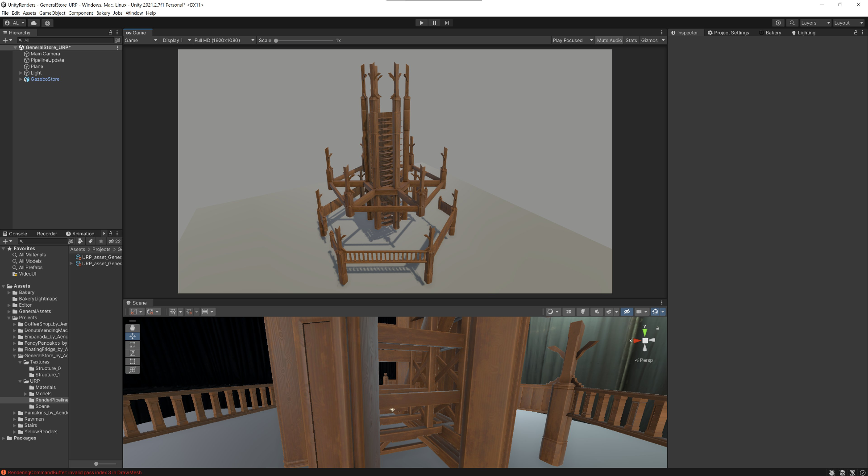The image size is (868, 476).
Task: Open search in window icon in Project panel
Action: [x=71, y=241]
